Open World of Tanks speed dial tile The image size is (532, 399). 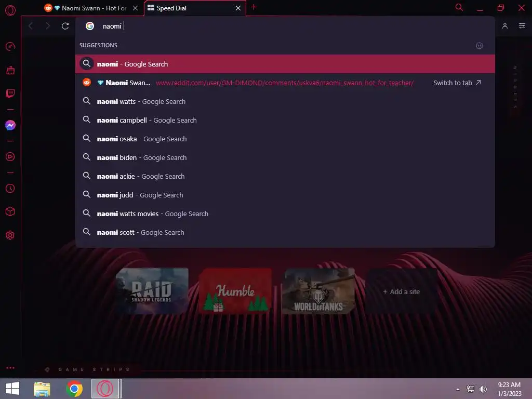[318, 291]
